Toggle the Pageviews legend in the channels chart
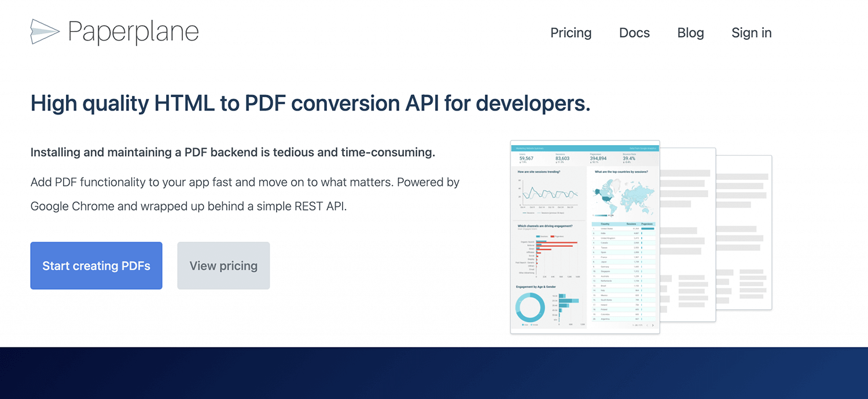 [x=556, y=235]
